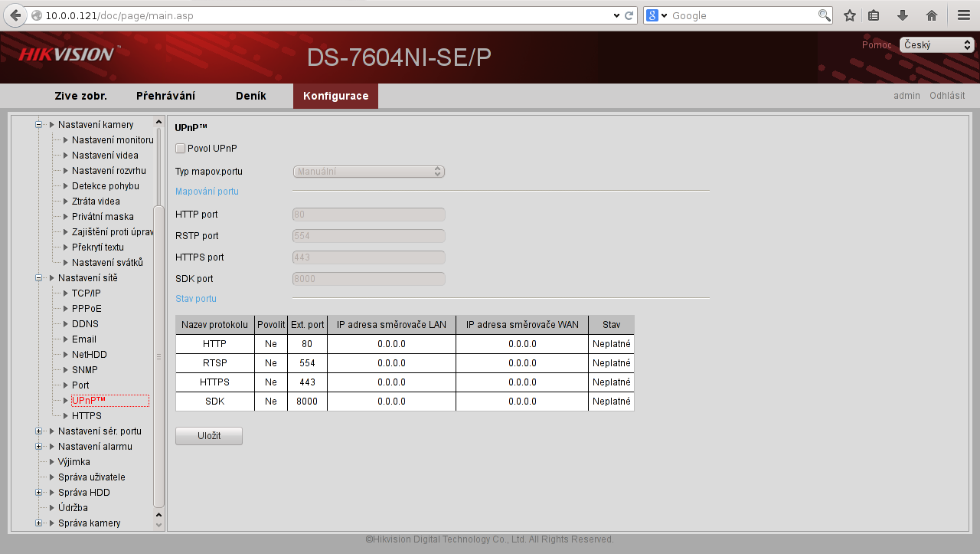
Task: Bookmark this page with the star icon
Action: tap(849, 15)
